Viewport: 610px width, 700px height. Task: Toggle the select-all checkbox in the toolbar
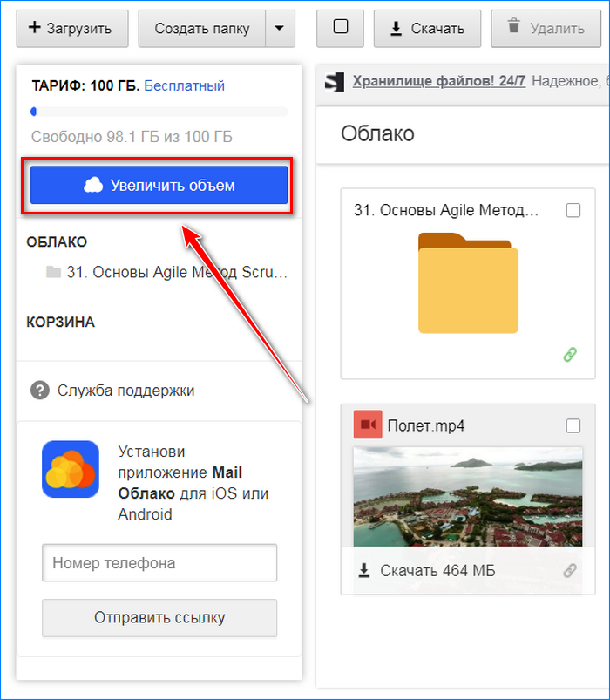click(341, 27)
